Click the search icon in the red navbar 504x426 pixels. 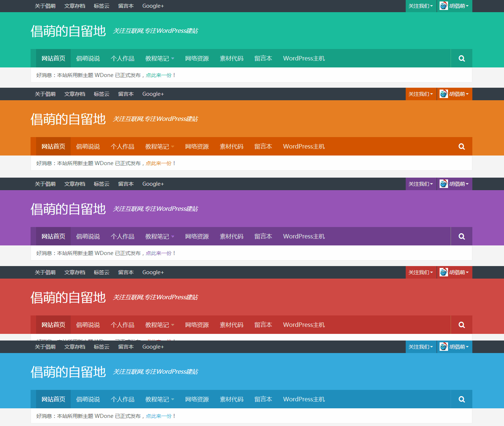(462, 325)
